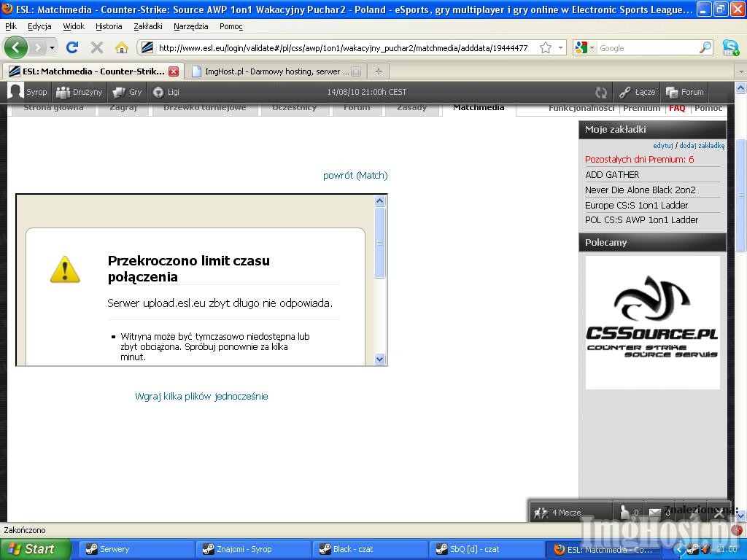Screen dimensions: 747x560
Task: Switch to Black - czat taskbar window
Action: tap(370, 549)
